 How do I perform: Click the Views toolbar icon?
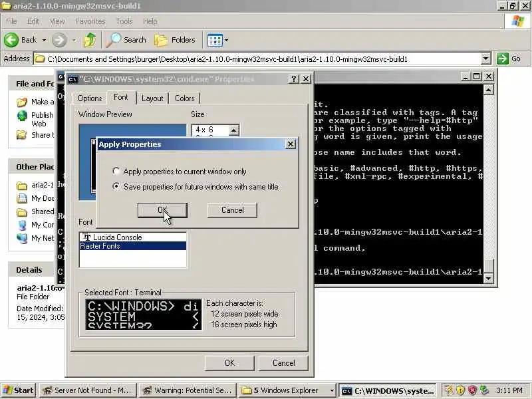(x=215, y=40)
